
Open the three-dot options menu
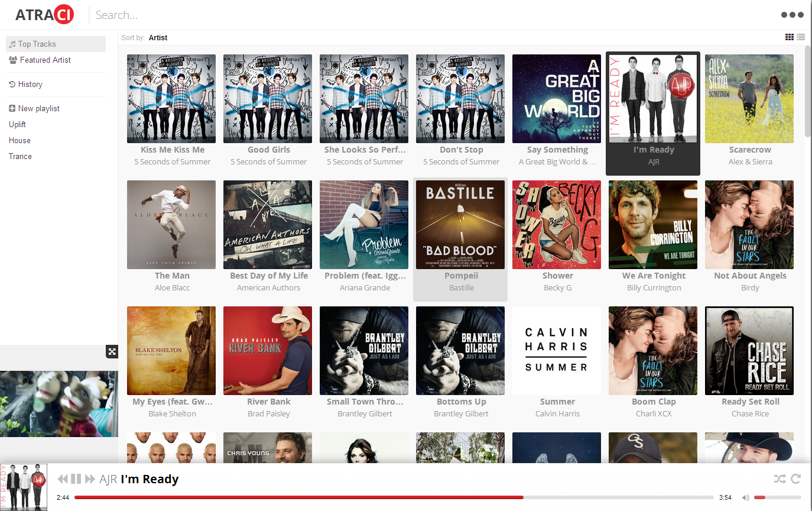pos(792,15)
